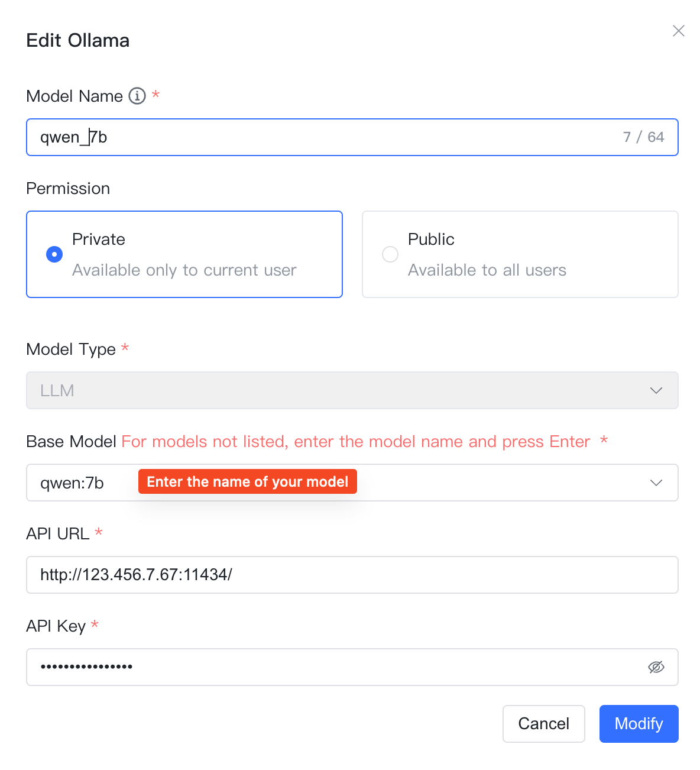This screenshot has height=770, width=700.
Task: Show the hidden API Key with eye icon
Action: (x=656, y=667)
